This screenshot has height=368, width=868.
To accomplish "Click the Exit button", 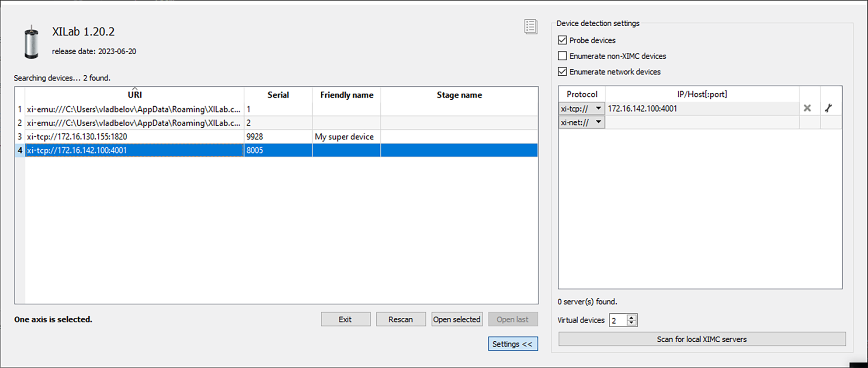I will [345, 319].
